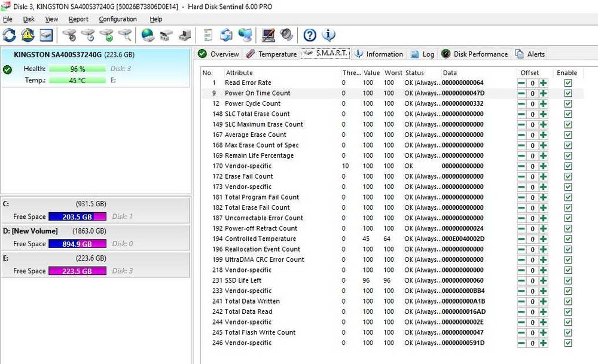Select the E: (223.6 GB) partition entry

coord(95,265)
